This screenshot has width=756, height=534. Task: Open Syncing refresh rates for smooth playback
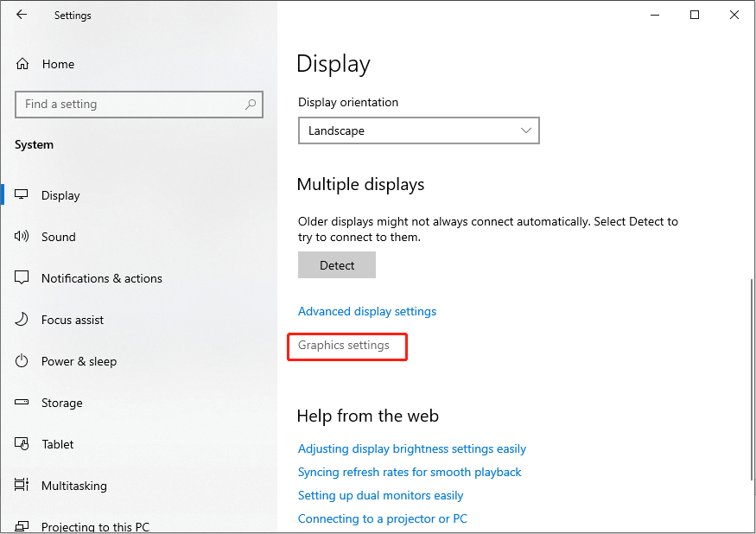click(x=410, y=472)
